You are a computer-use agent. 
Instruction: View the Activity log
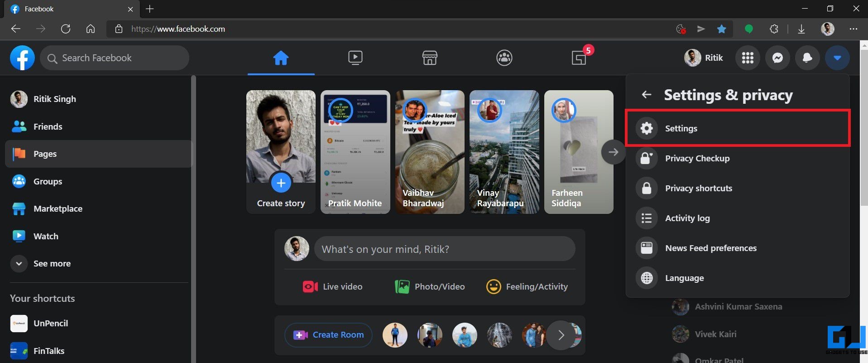(737, 218)
